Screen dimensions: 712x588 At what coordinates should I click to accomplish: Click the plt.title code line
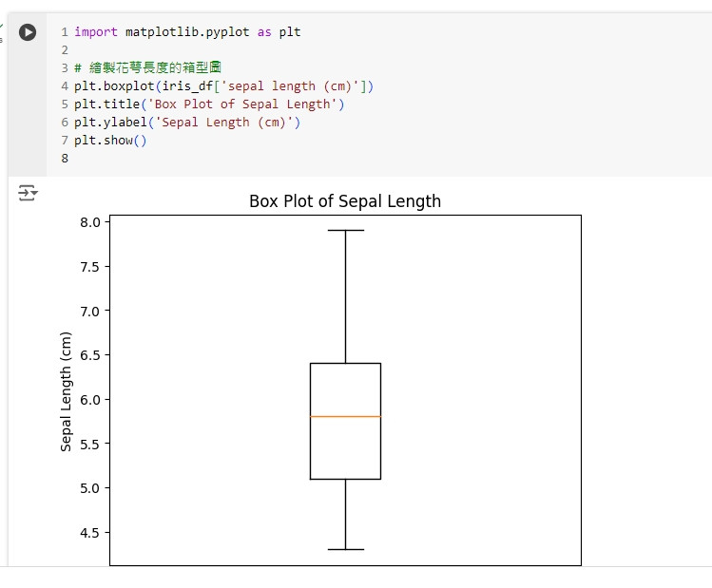tap(209, 104)
